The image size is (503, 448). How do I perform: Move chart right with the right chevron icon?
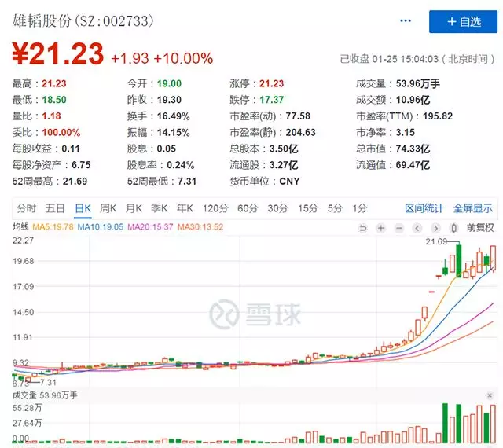[x=435, y=228]
